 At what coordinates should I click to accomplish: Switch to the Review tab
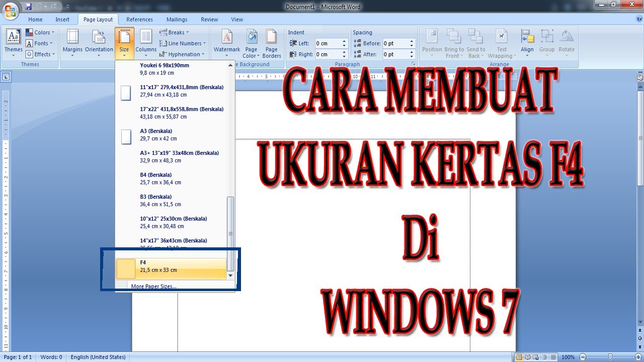point(209,20)
